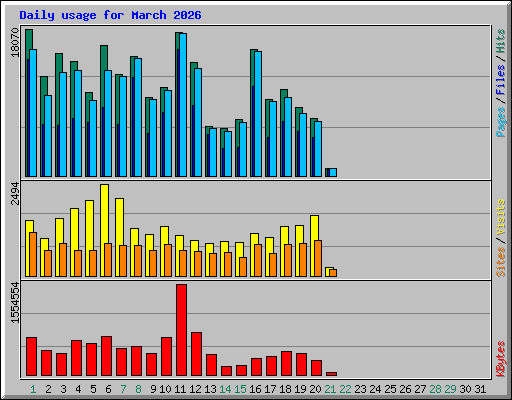Viewport: 512px width, 400px height.
Task: Click day 17 on the date axis
Action: (270, 389)
